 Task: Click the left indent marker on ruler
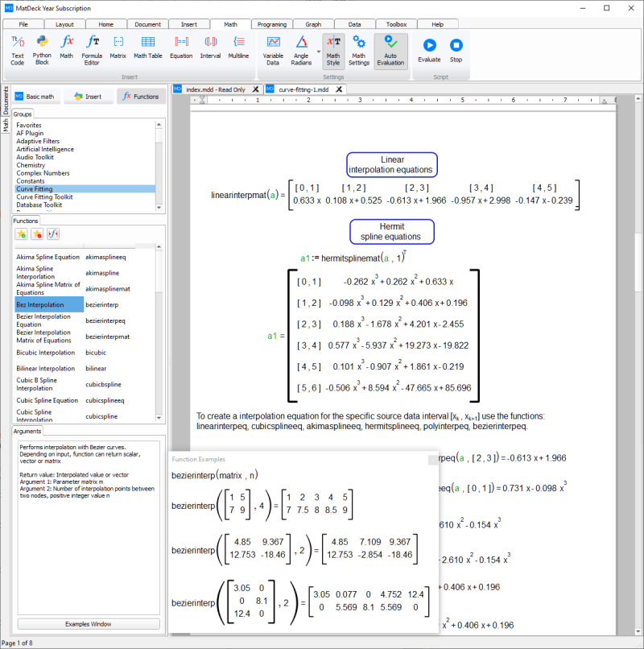coord(202,100)
